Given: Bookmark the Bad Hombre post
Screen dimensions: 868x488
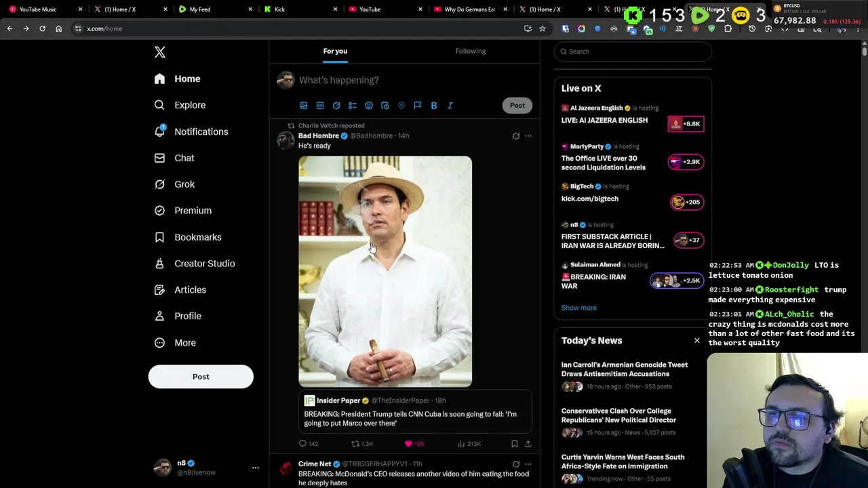Looking at the screenshot, I should point(515,444).
